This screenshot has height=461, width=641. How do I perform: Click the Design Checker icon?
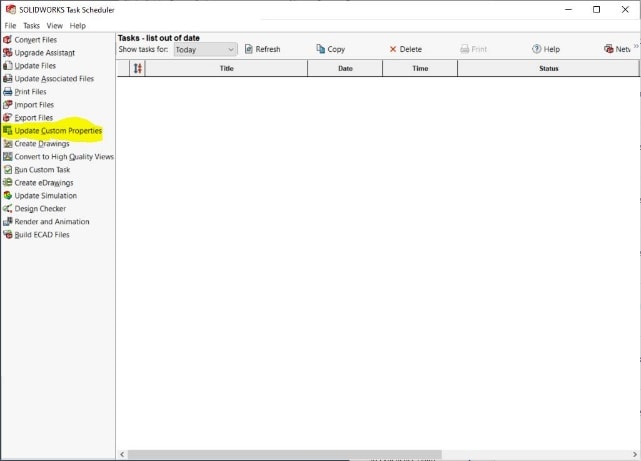point(7,208)
